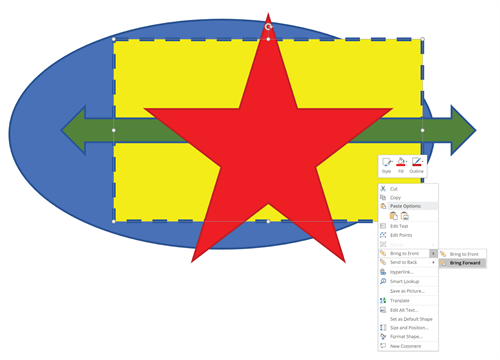Screen dimensions: 500x360
Task: Click the rectangle's bottom-middle sizing handle
Action: [x=268, y=221]
